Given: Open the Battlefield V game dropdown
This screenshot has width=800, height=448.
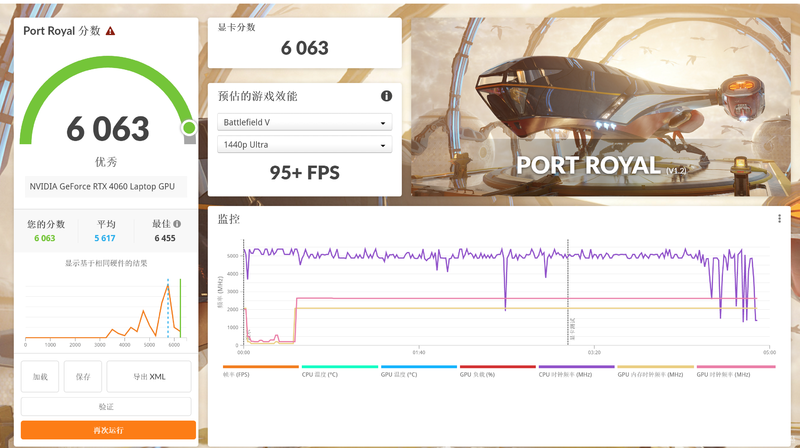Looking at the screenshot, I should coord(305,122).
